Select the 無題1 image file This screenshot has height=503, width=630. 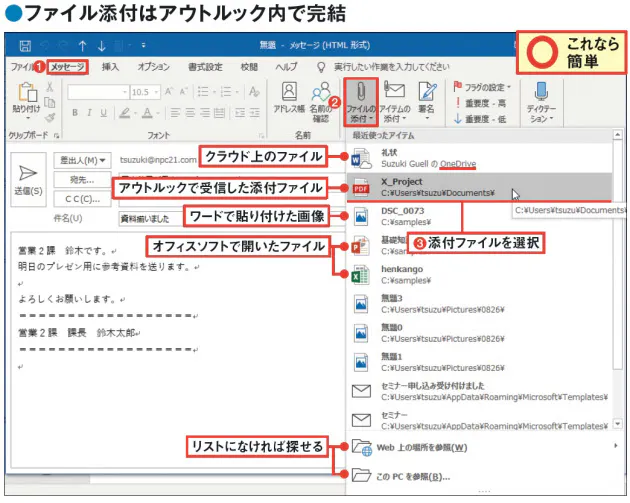[479, 362]
